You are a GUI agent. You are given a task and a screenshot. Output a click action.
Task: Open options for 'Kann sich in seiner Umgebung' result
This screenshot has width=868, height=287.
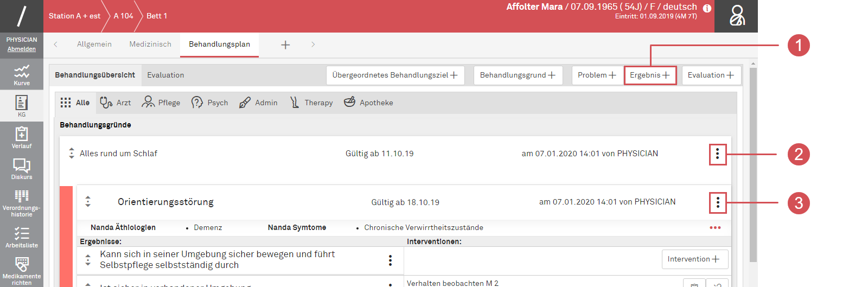[390, 260]
